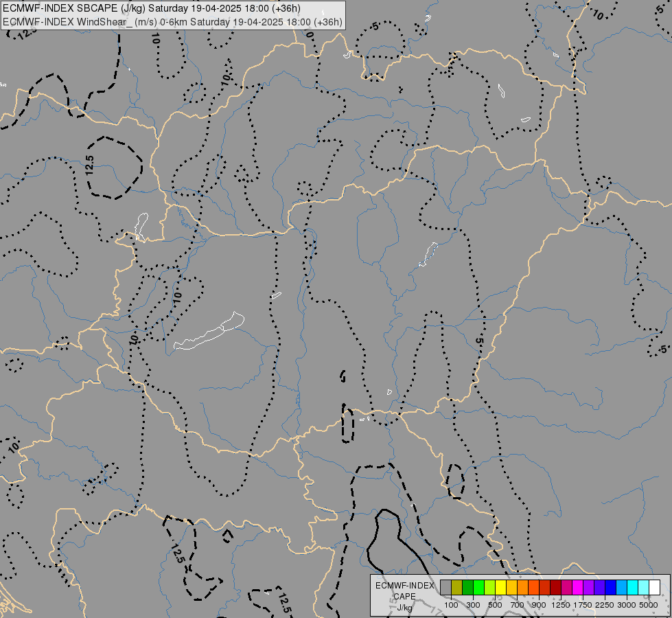Viewport: 672px width, 618px height.
Task: Click the '700' legend value
Action: pos(517,605)
